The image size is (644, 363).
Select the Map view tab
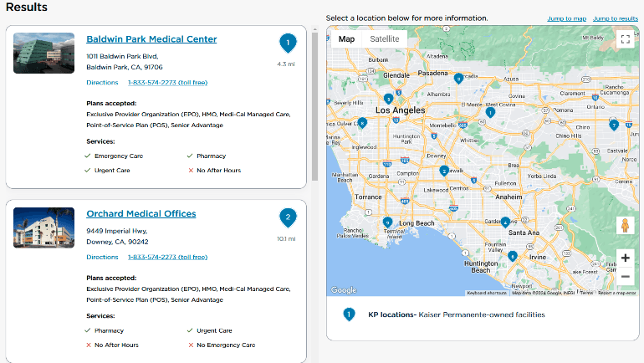click(x=346, y=39)
